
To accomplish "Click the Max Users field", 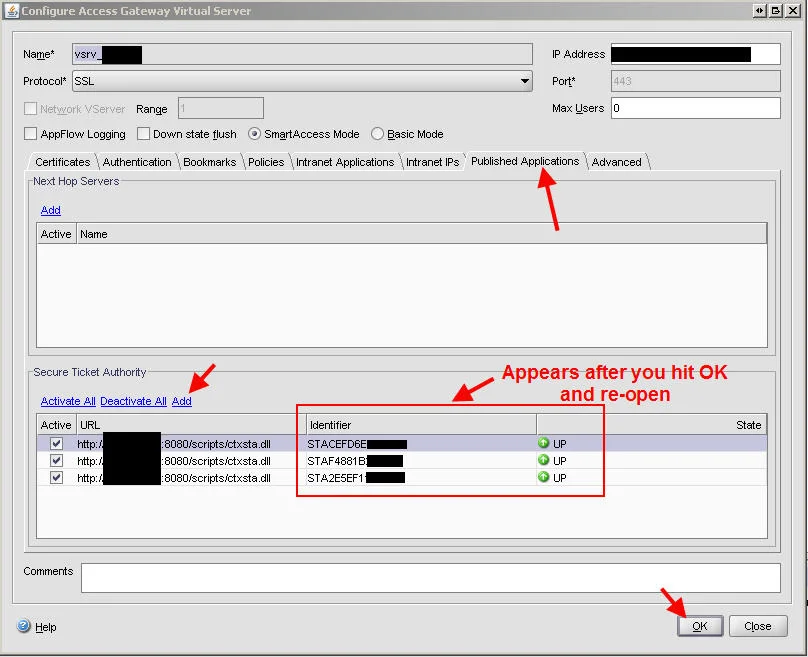I will coord(696,108).
